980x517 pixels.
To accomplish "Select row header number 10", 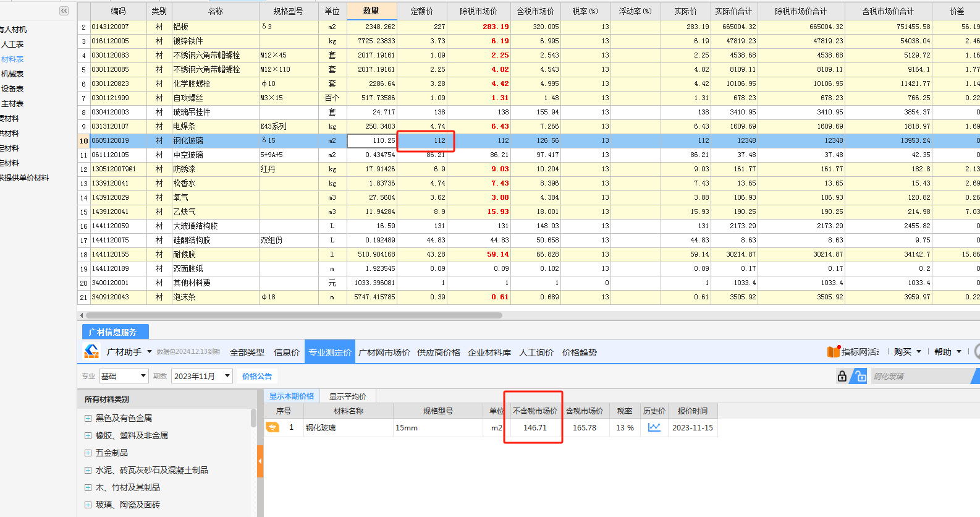I will (84, 140).
